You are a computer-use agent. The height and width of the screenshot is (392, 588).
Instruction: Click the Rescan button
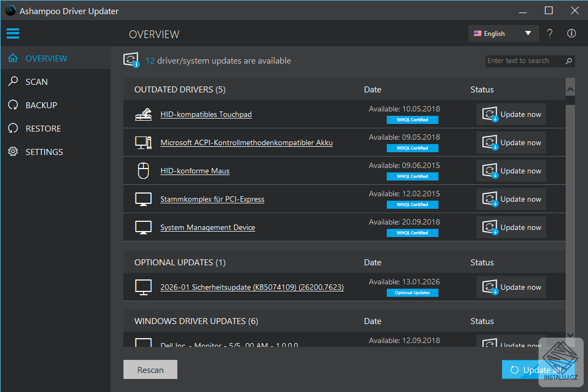[150, 370]
